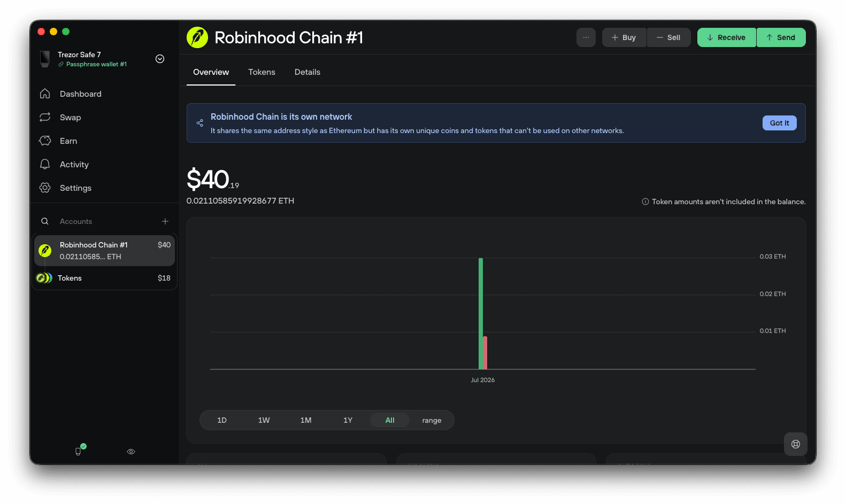Click the Activity bell icon
The width and height of the screenshot is (846, 504).
point(45,164)
